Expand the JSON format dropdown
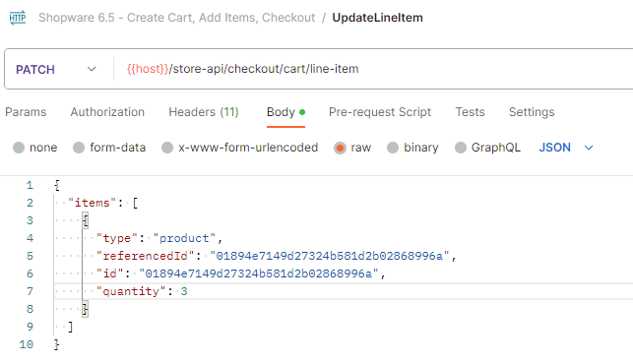This screenshot has width=633, height=364. click(566, 148)
